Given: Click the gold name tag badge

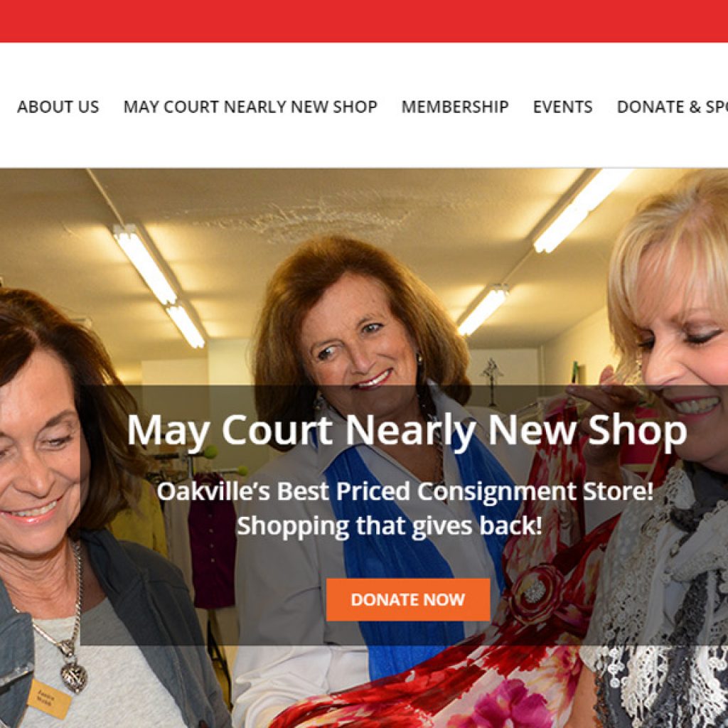Looking at the screenshot, I should pyautogui.click(x=50, y=699).
